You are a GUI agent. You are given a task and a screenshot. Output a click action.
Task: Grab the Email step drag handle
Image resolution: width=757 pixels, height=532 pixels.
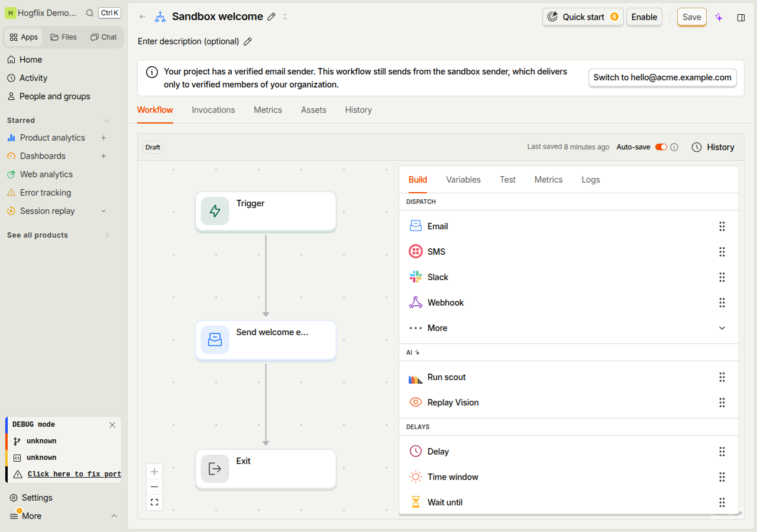click(722, 226)
